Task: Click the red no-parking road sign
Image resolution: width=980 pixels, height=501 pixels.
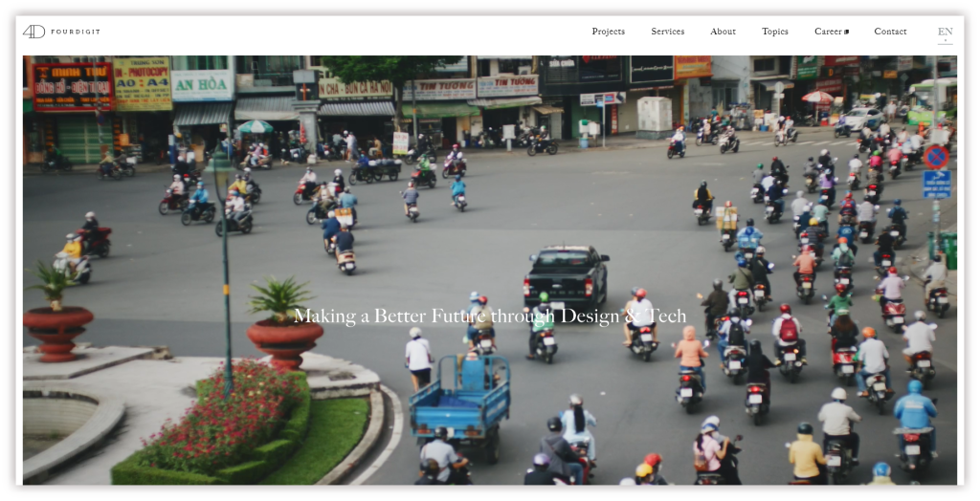Action: (x=936, y=157)
